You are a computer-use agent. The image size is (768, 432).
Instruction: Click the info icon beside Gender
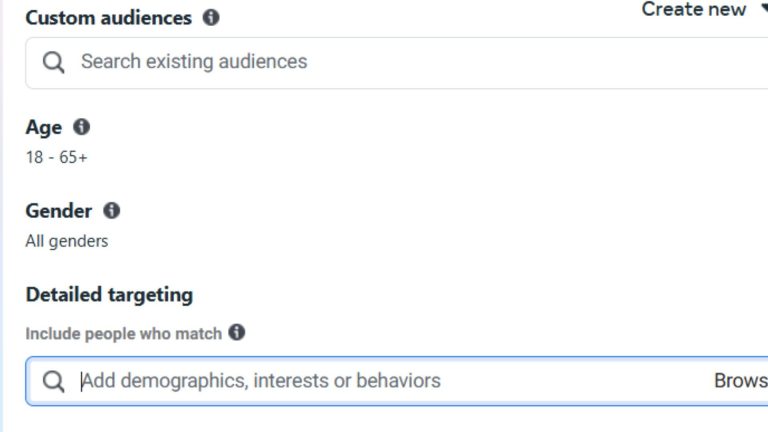click(x=111, y=211)
